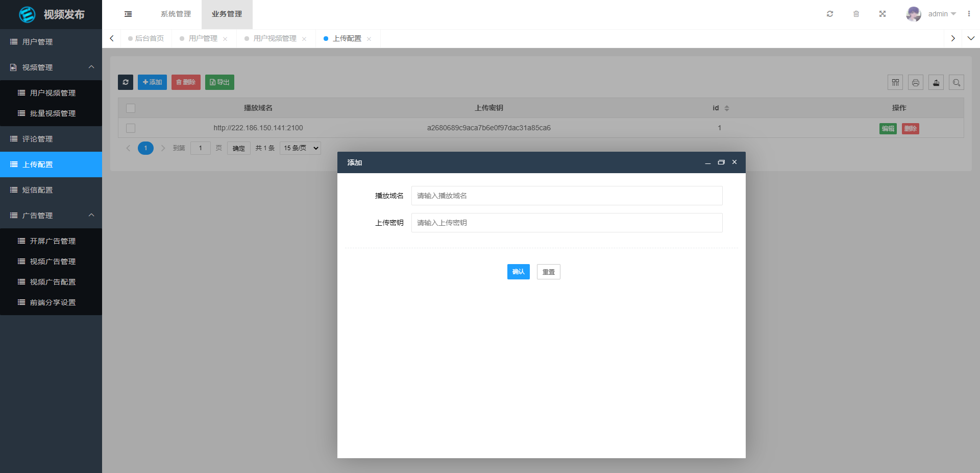Switch to the 系统管理 tab
The image size is (980, 473).
176,14
